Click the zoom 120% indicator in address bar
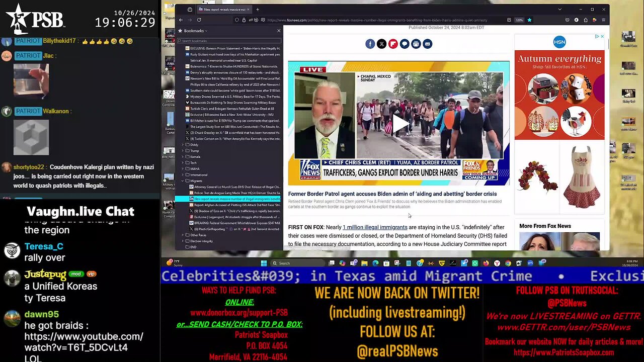 (519, 20)
